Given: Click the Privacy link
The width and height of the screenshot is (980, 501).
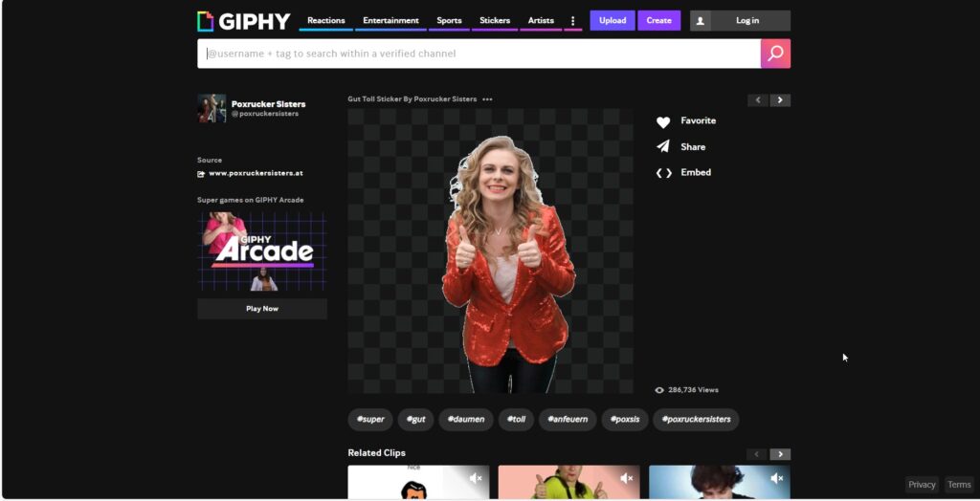Looking at the screenshot, I should pyautogui.click(x=922, y=484).
